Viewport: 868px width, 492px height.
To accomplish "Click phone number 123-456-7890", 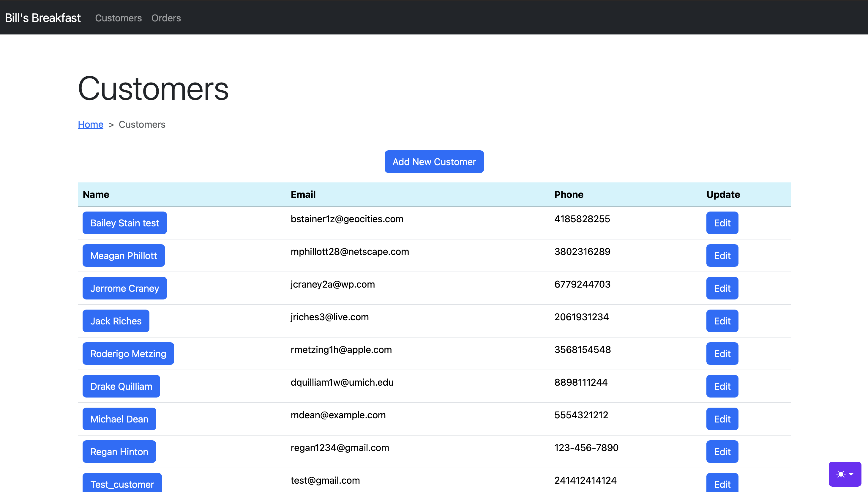I will coord(586,448).
